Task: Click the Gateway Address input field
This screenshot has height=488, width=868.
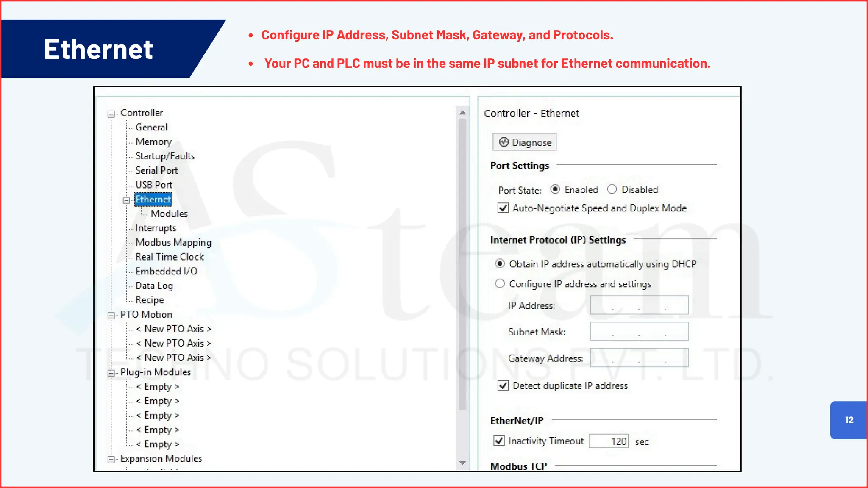Action: pyautogui.click(x=639, y=358)
